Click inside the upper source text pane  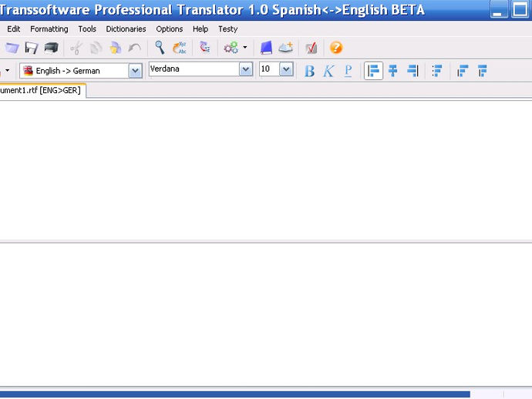[x=266, y=170]
